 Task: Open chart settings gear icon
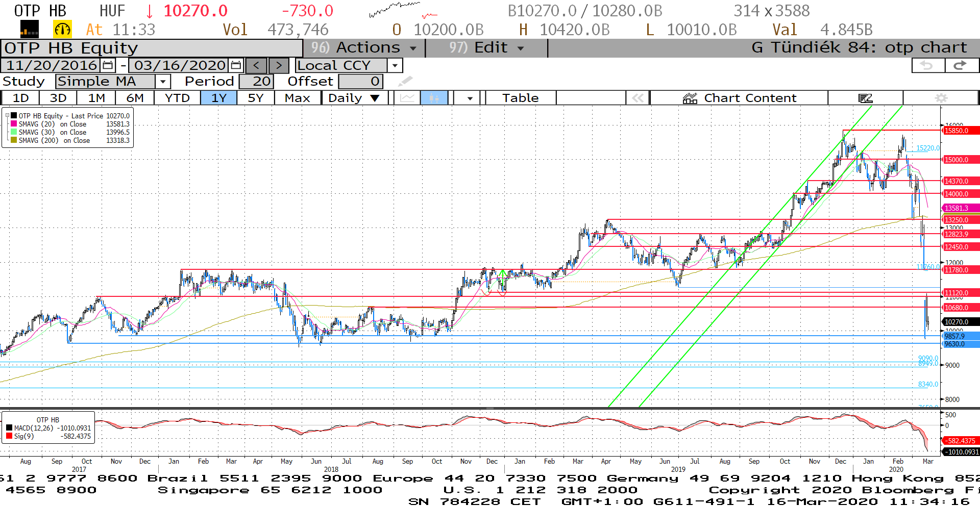[941, 98]
